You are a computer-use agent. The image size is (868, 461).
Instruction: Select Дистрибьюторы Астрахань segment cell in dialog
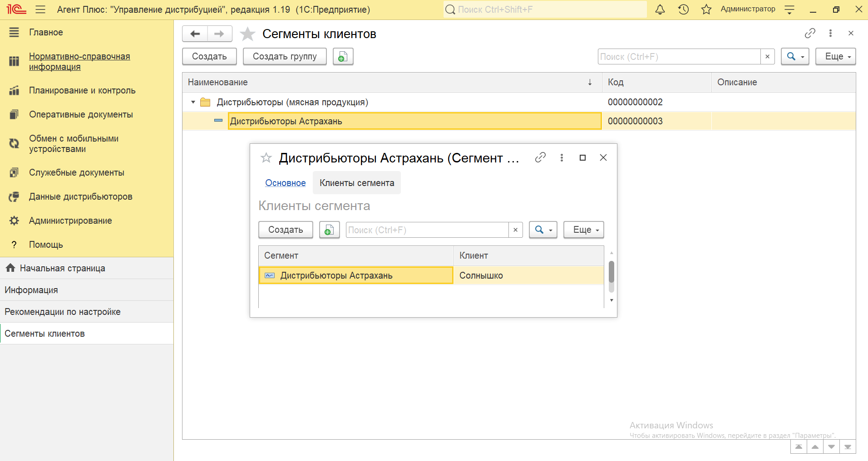pyautogui.click(x=356, y=275)
